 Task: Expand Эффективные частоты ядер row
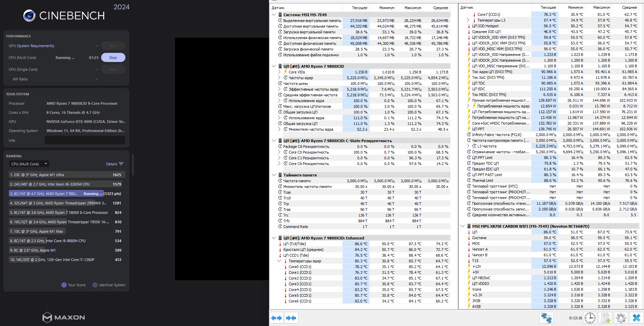pyautogui.click(x=279, y=89)
